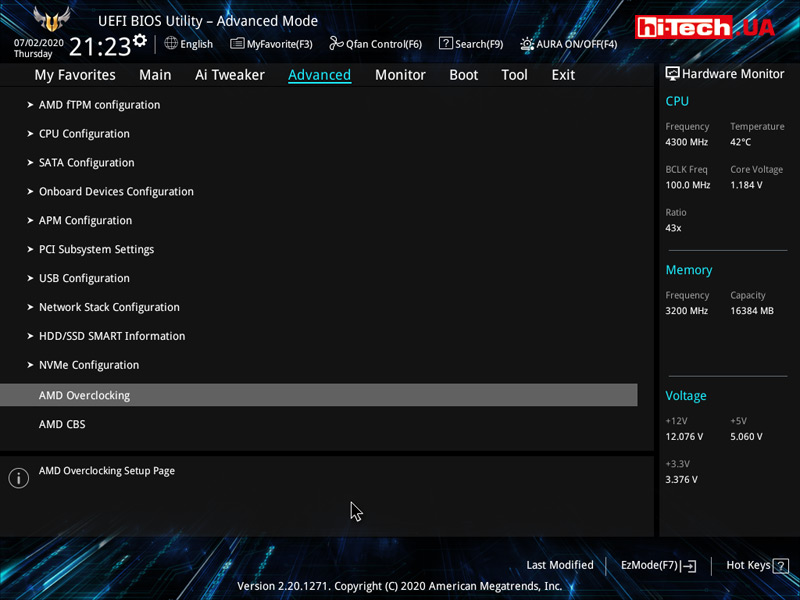800x600 pixels.
Task: Open Onboard Devices Configuration
Action: coord(116,192)
